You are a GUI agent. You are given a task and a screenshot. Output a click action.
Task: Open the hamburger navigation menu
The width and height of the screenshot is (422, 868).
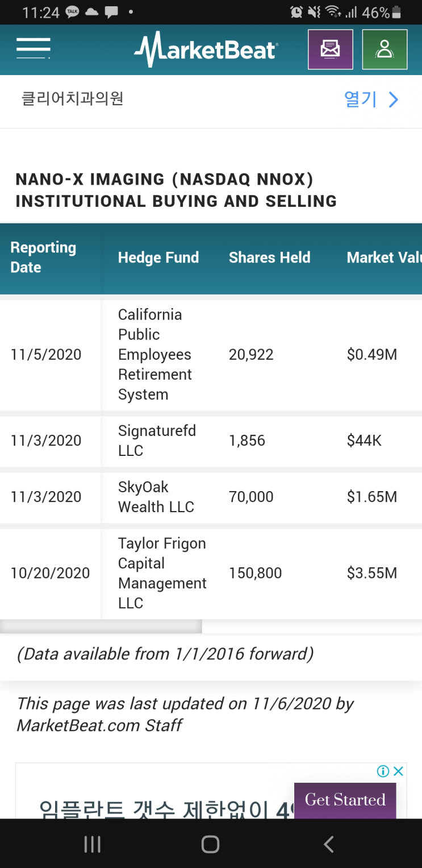point(33,48)
